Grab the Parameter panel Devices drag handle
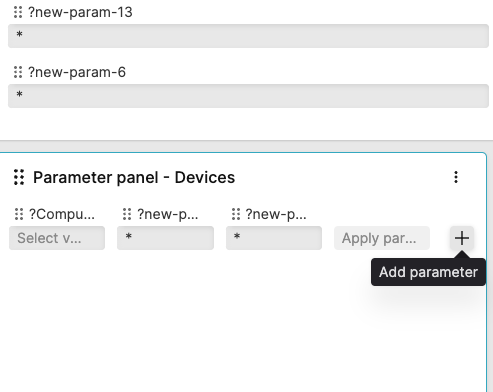Image resolution: width=493 pixels, height=392 pixels. (x=19, y=177)
